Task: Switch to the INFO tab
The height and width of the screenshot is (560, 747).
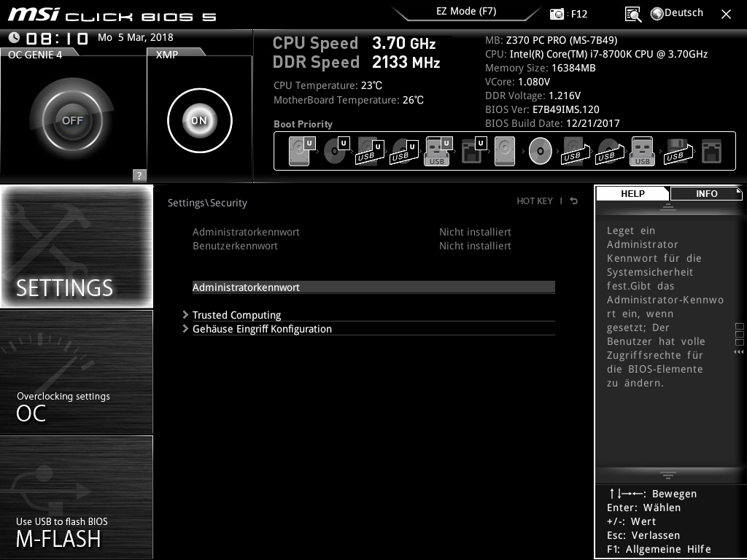Action: point(706,193)
